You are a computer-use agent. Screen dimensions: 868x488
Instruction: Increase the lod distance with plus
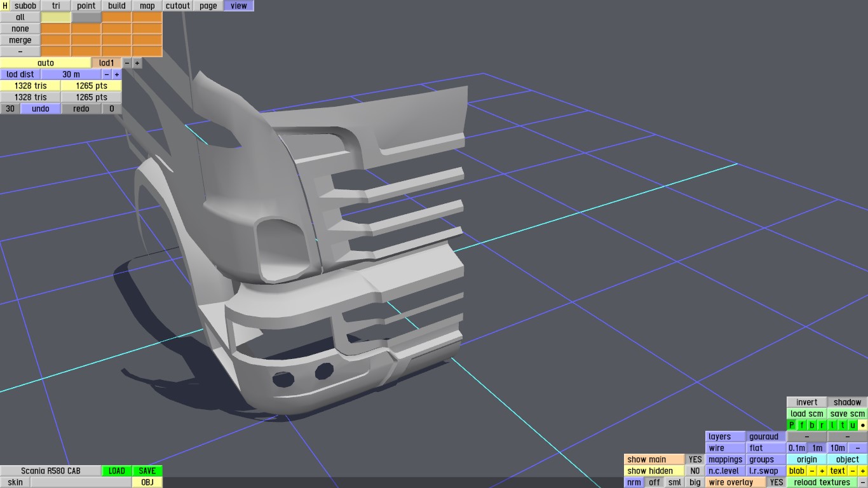coord(117,74)
